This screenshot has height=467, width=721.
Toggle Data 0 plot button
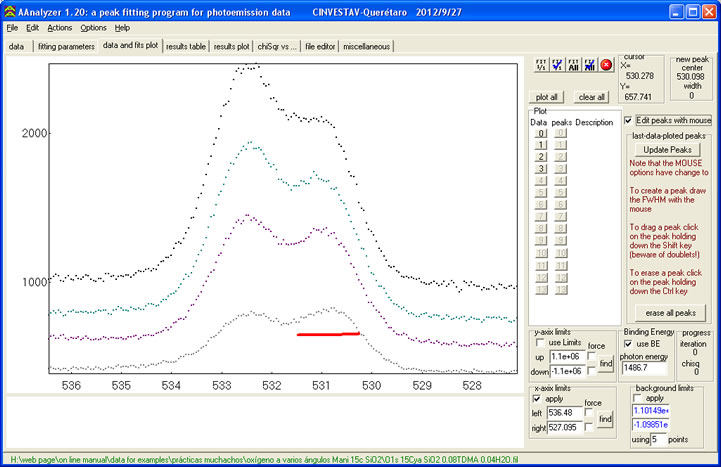coord(540,133)
